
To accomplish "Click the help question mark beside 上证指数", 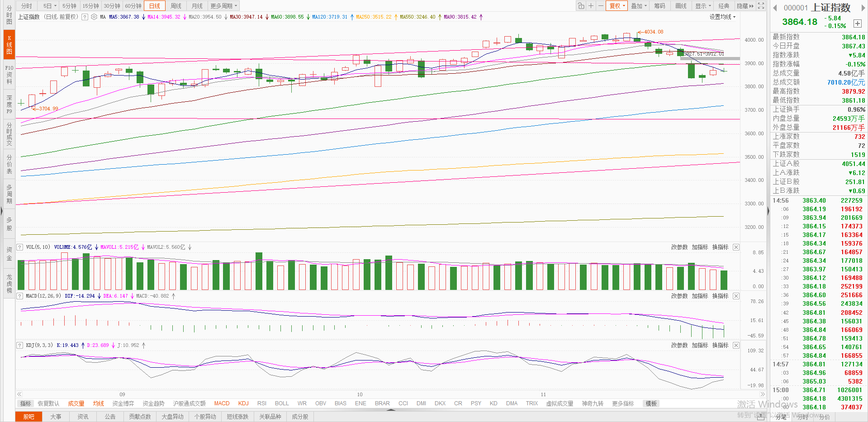I will tap(85, 17).
